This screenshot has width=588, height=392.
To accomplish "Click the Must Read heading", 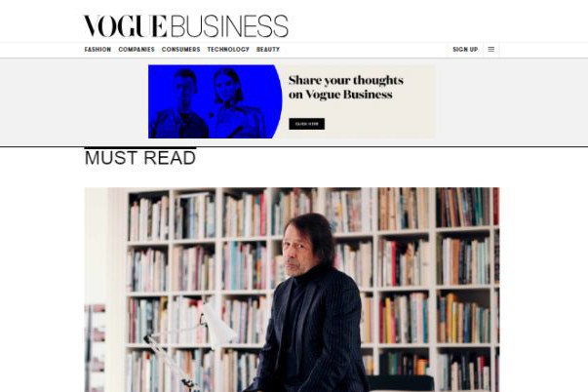I will [x=140, y=158].
